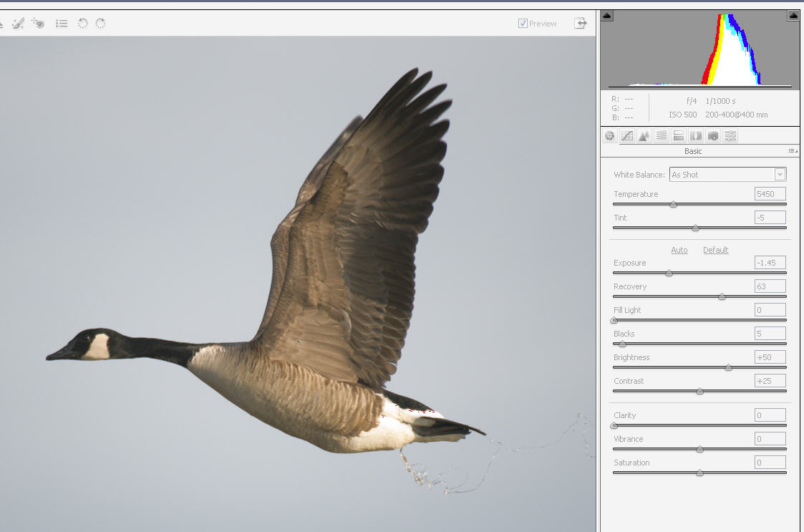Click the Exposure slider handle
804x532 pixels.
coord(669,274)
